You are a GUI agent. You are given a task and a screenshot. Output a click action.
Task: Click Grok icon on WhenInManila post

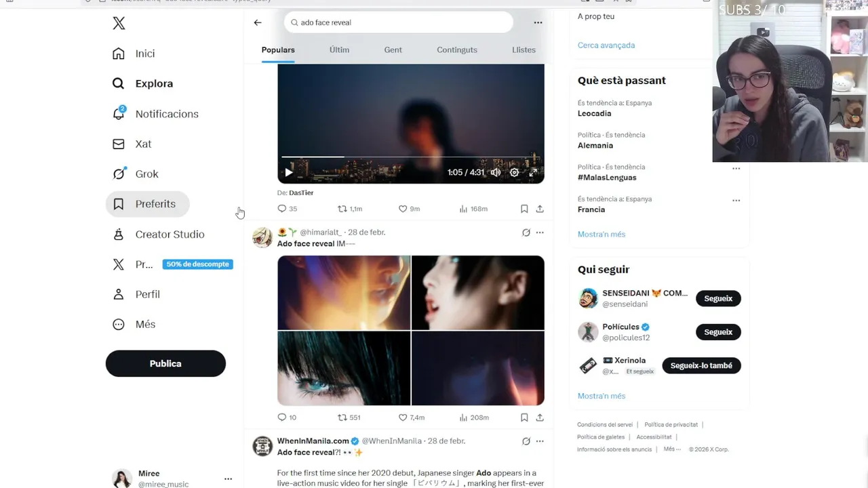[526, 441]
